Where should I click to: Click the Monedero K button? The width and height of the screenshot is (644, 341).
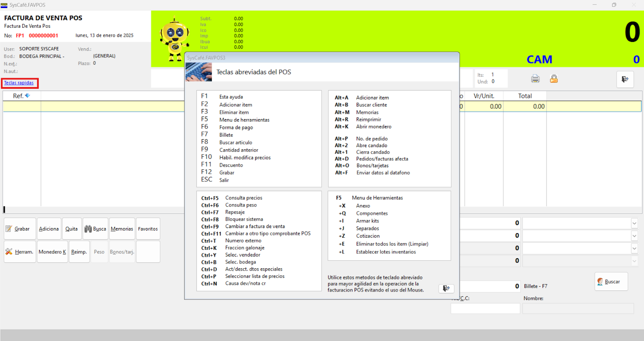[x=52, y=252]
